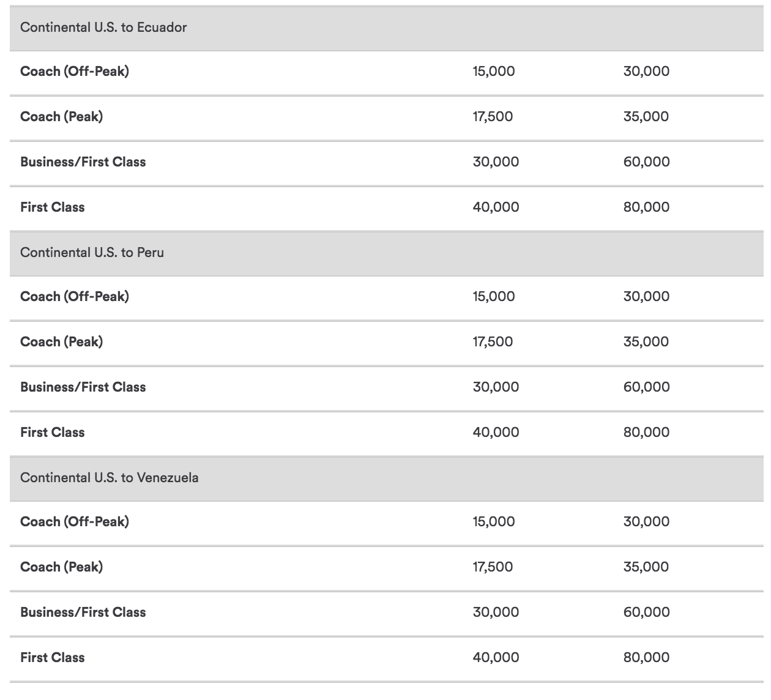Screen dimensions: 771x700
Task: Click 15,000 value in Ecuador Off-Peak row
Action: tap(494, 71)
